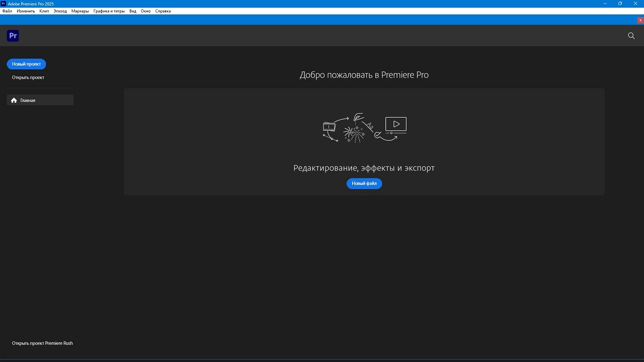Screen dimensions: 644x362
Task: Dismiss the blue banner with the red X
Action: point(640,20)
